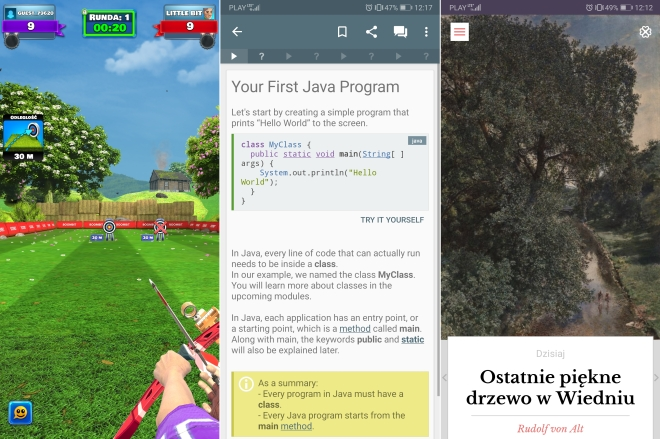Close the artwork with the circled X icon

[645, 32]
